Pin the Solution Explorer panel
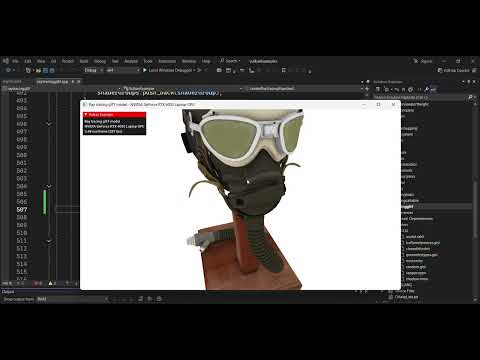Viewport: 480px width, 360px height. (469, 82)
